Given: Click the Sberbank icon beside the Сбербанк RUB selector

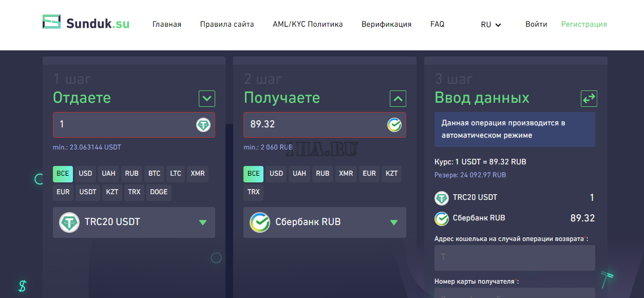Looking at the screenshot, I should point(260,222).
